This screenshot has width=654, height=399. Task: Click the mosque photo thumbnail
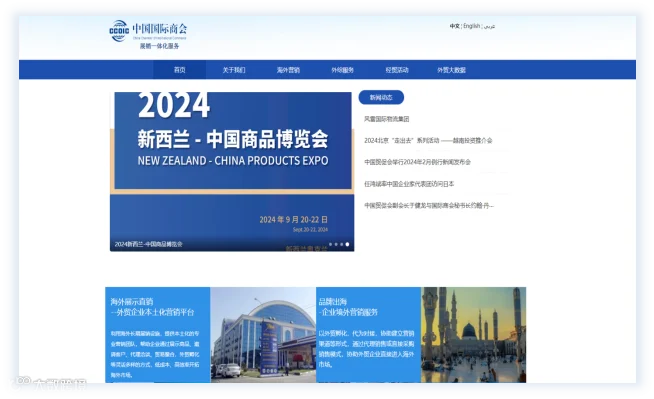click(x=473, y=334)
